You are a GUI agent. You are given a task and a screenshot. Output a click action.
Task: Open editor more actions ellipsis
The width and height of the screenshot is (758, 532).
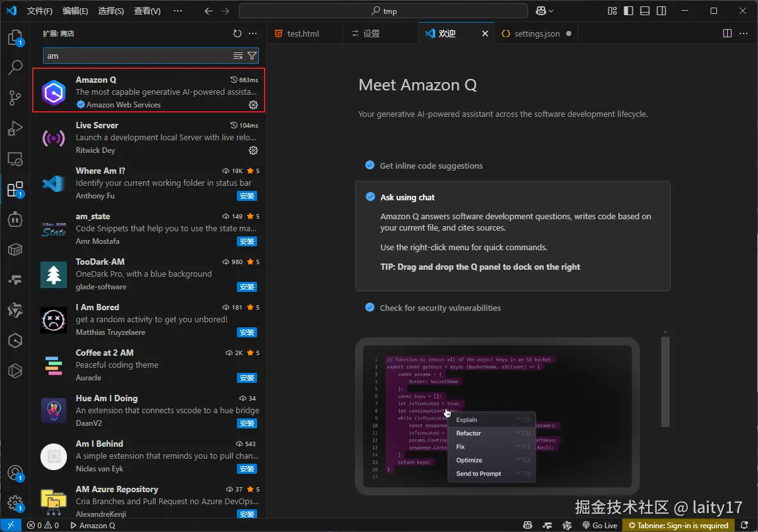pyautogui.click(x=744, y=33)
